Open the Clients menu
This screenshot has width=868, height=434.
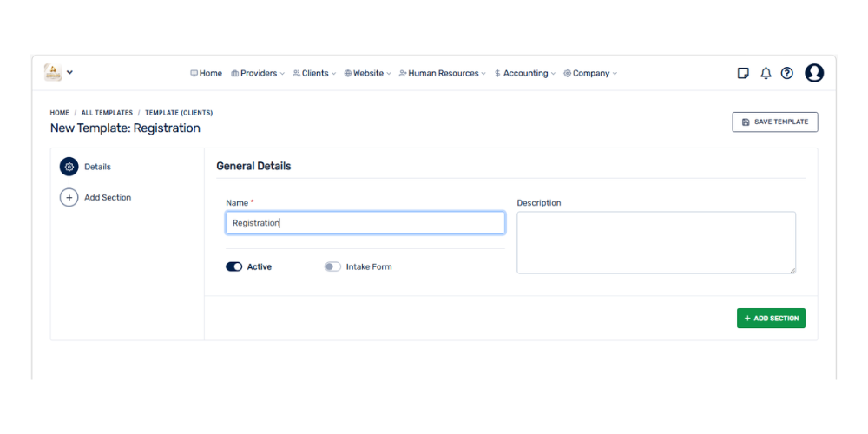(314, 73)
